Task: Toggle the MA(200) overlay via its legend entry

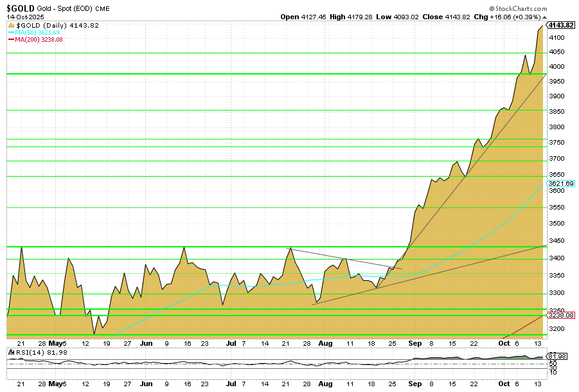Action: (40, 40)
